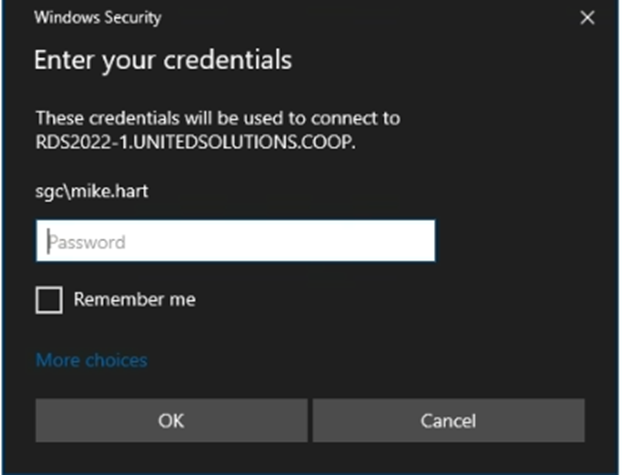
Task: Enable the Remember me checkbox
Action: pyautogui.click(x=49, y=299)
